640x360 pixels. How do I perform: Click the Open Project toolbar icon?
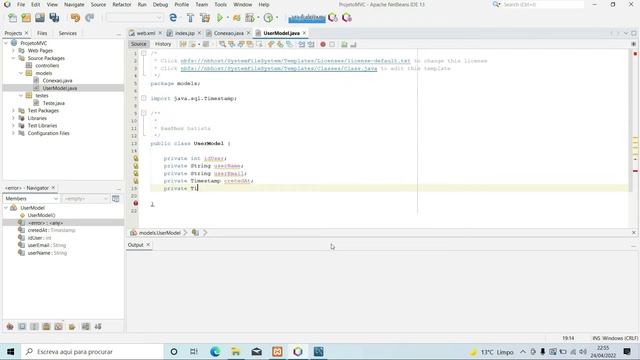tap(40, 18)
